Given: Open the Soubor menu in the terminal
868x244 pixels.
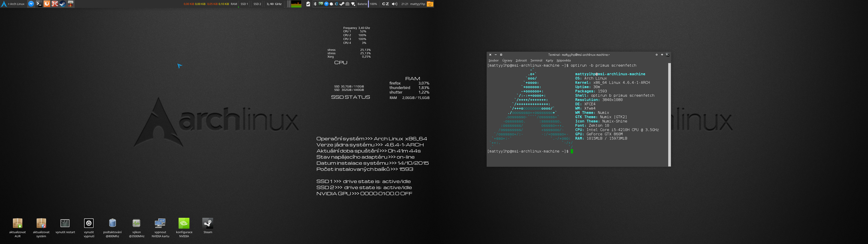Looking at the screenshot, I should 493,61.
